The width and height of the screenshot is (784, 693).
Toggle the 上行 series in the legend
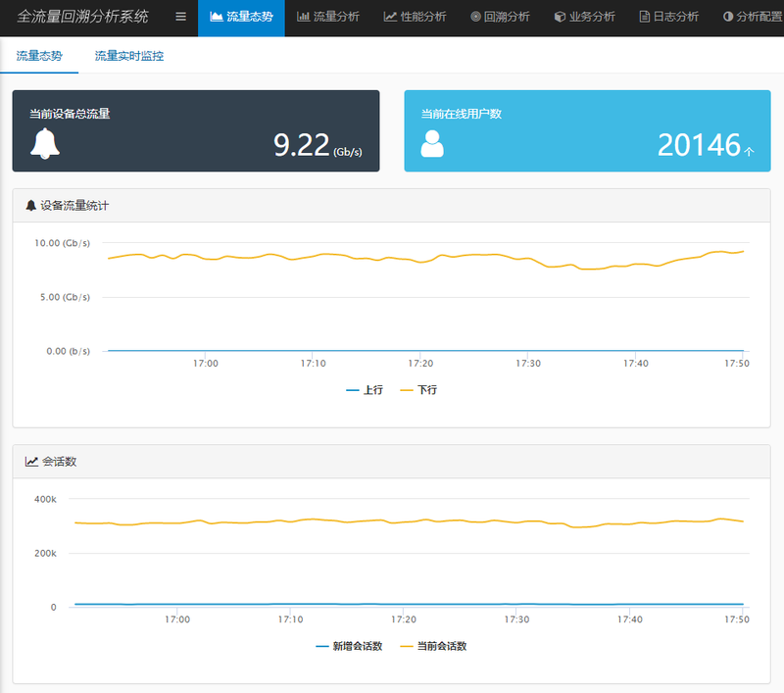(365, 390)
